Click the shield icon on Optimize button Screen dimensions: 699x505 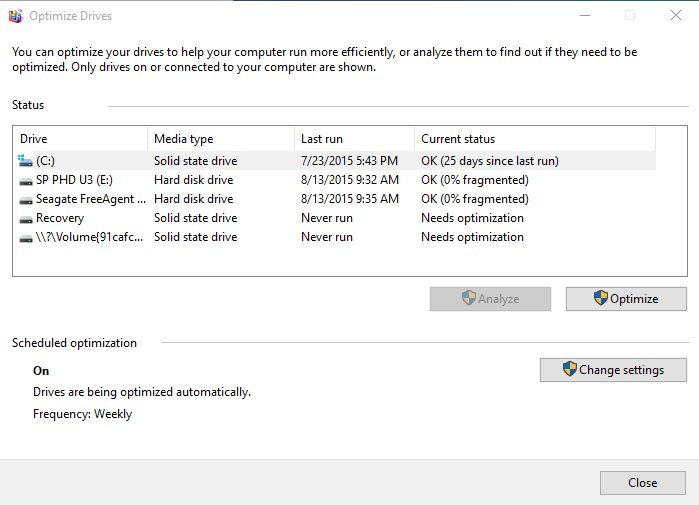point(600,298)
